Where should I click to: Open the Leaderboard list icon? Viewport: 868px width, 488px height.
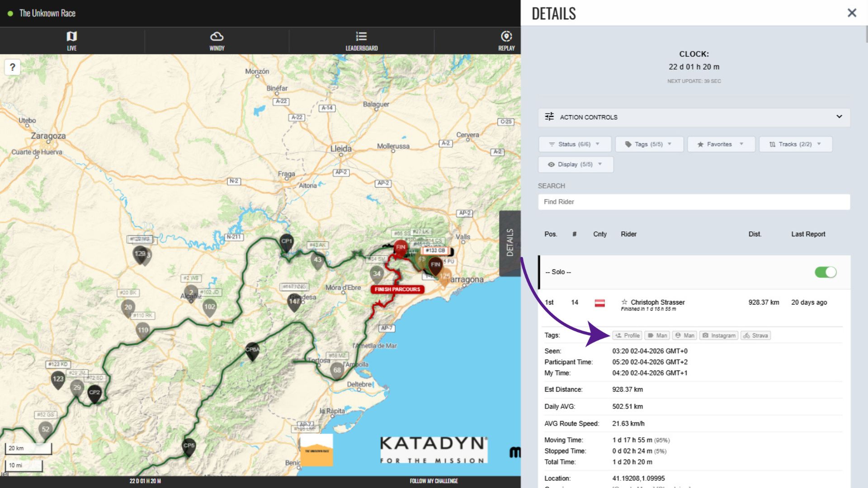361,37
